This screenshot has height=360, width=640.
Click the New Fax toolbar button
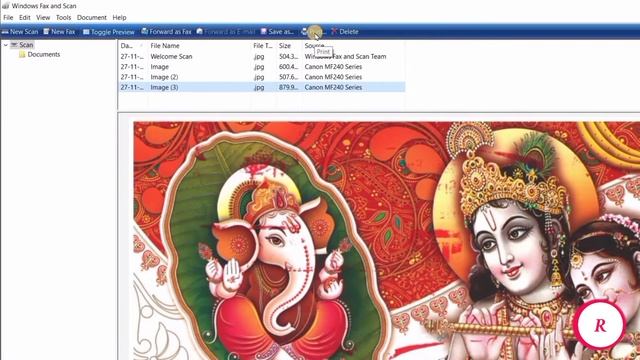[59, 31]
